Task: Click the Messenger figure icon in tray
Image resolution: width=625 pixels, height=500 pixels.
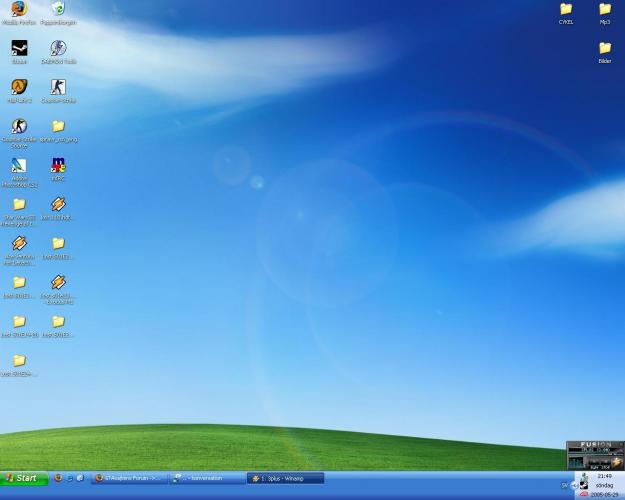Action: coord(584,477)
